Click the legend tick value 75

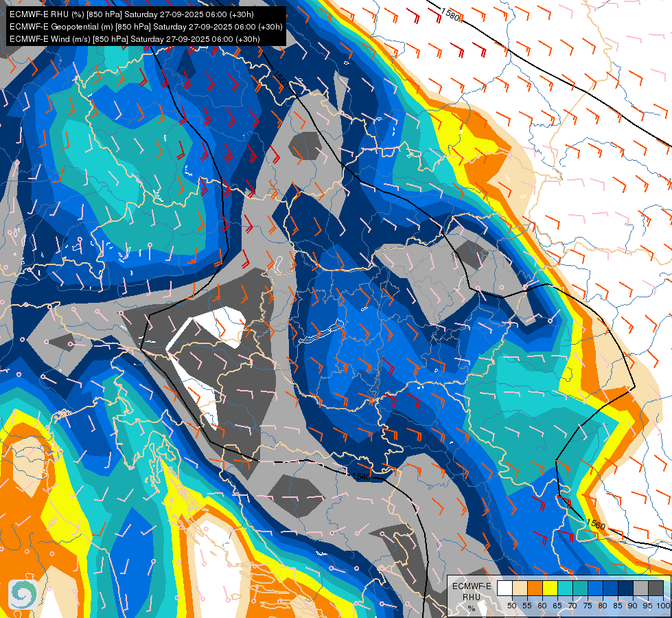tap(588, 606)
